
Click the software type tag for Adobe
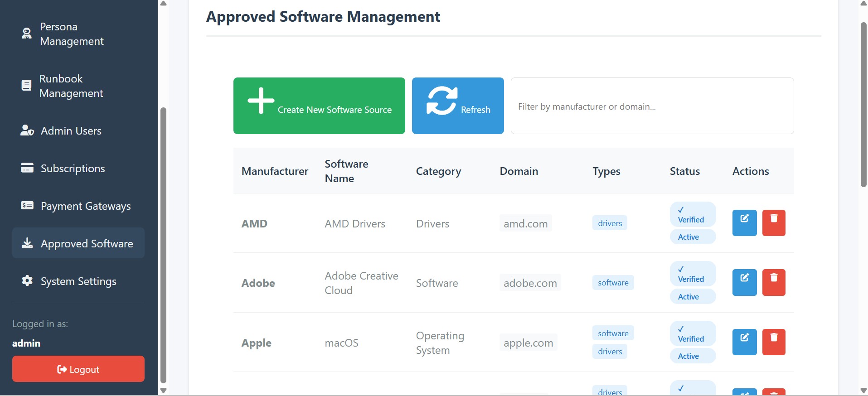point(613,282)
